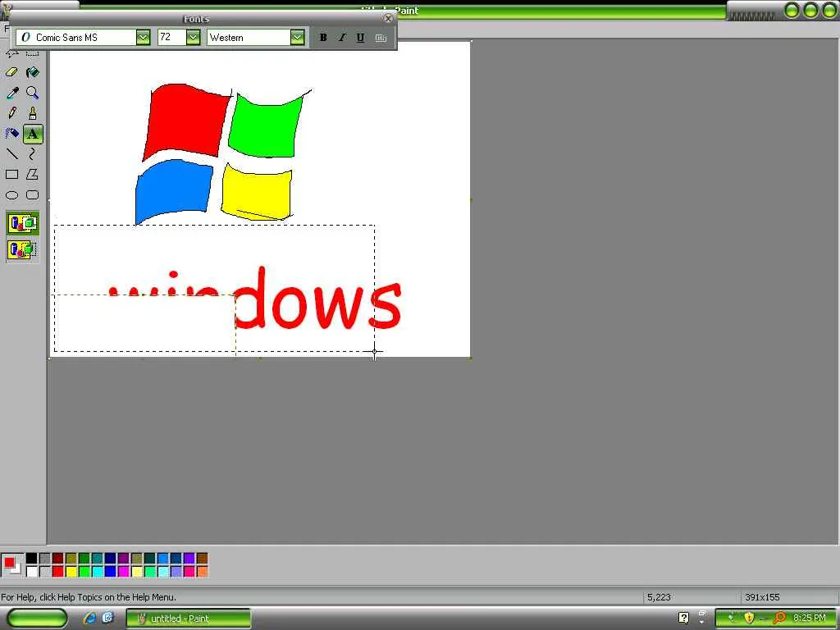This screenshot has width=840, height=630.
Task: Select the Ellipse shape tool
Action: tap(11, 195)
